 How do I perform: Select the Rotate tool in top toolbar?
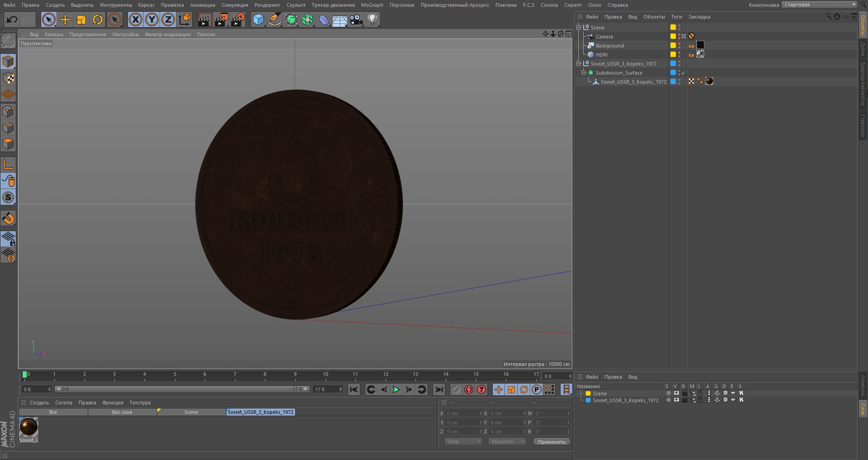pos(98,19)
